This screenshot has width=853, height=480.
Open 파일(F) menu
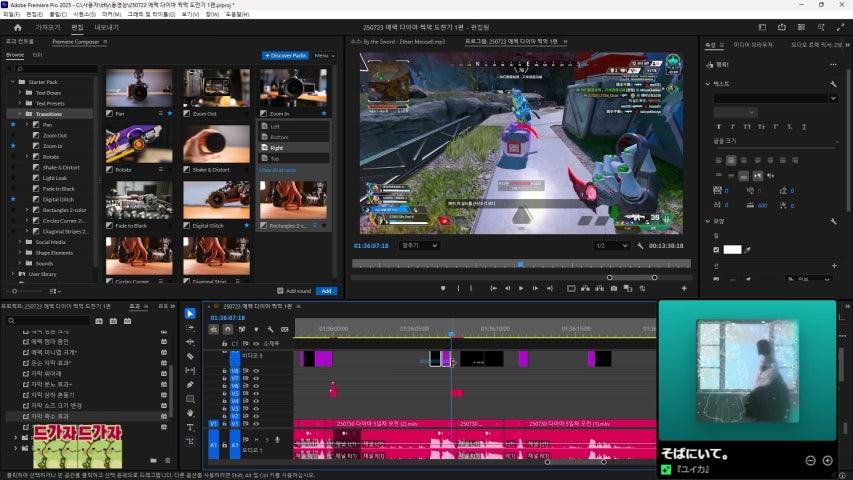(x=11, y=14)
